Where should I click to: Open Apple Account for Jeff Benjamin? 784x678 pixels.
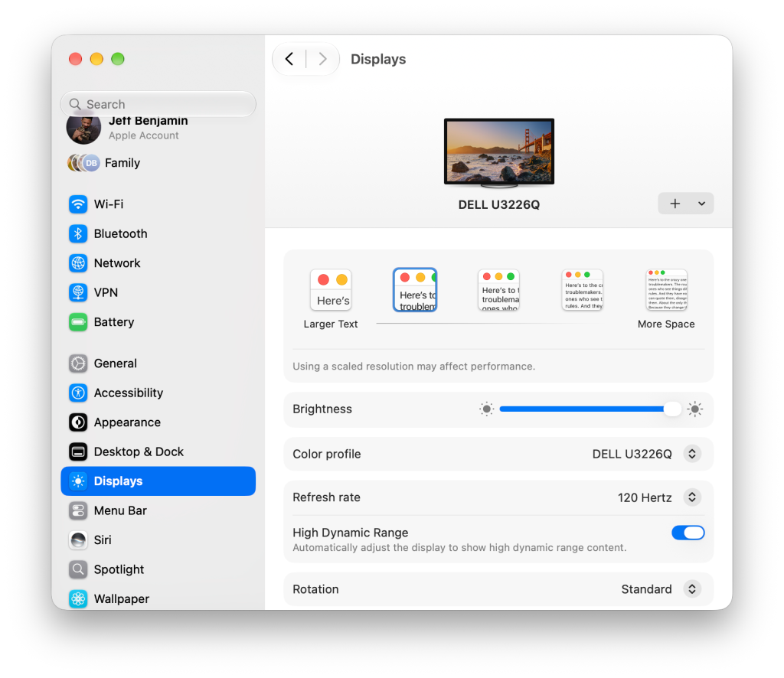click(158, 130)
